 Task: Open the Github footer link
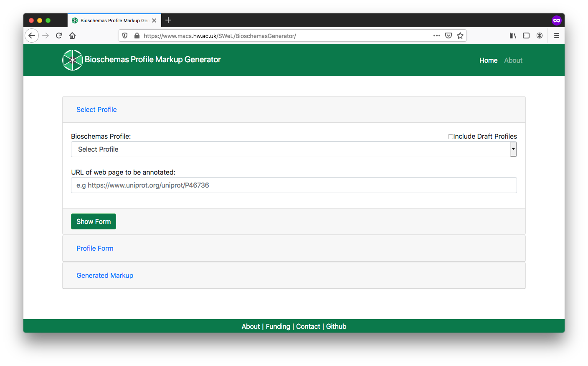336,326
